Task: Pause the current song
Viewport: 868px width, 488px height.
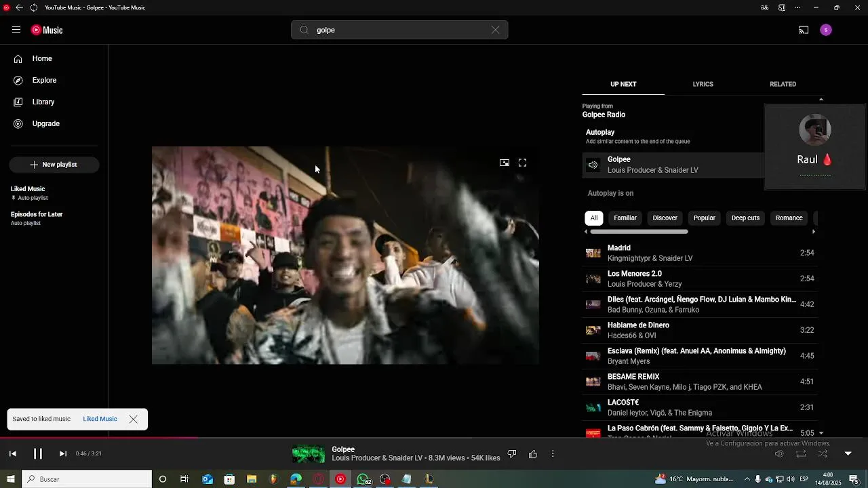Action: (x=38, y=453)
